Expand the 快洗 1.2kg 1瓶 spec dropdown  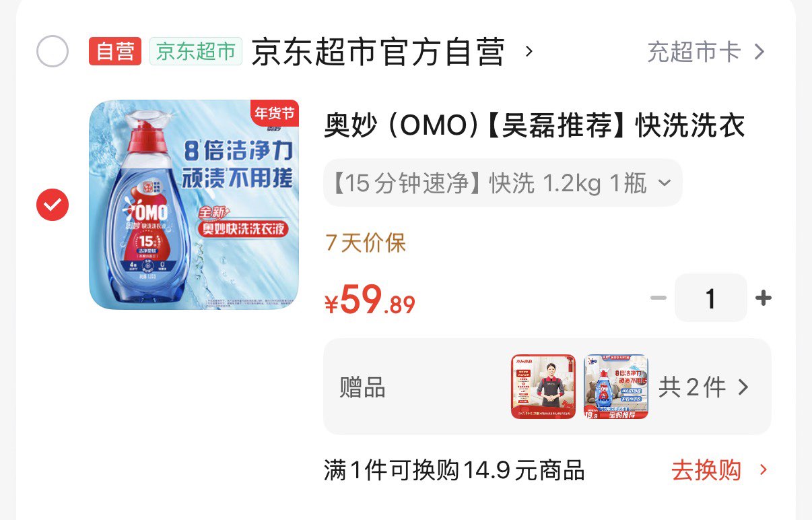[x=503, y=183]
